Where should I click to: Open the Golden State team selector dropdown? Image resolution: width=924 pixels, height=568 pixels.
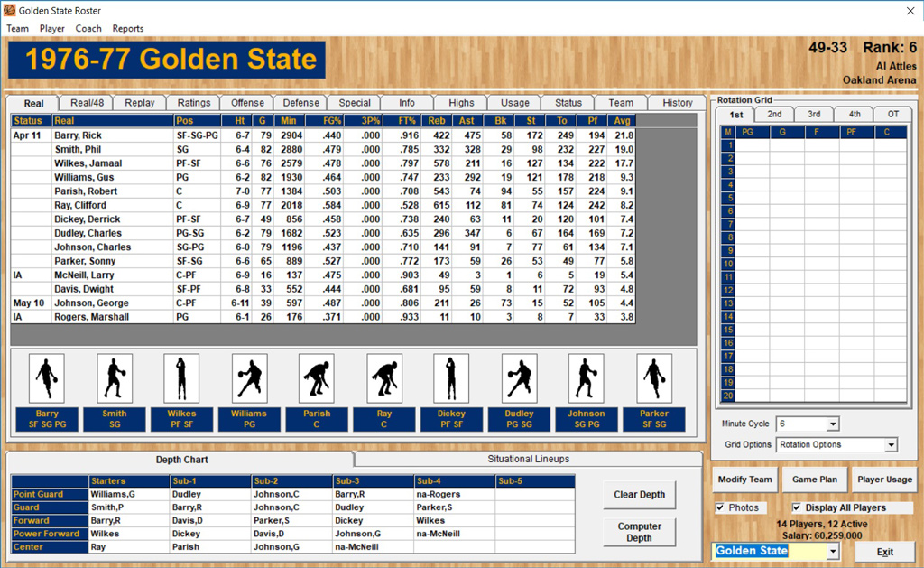click(832, 551)
